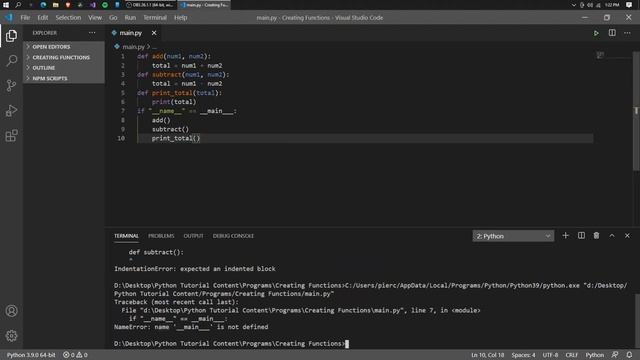This screenshot has width=640, height=360.
Task: Open editor More Actions ellipsis
Action: [x=627, y=33]
